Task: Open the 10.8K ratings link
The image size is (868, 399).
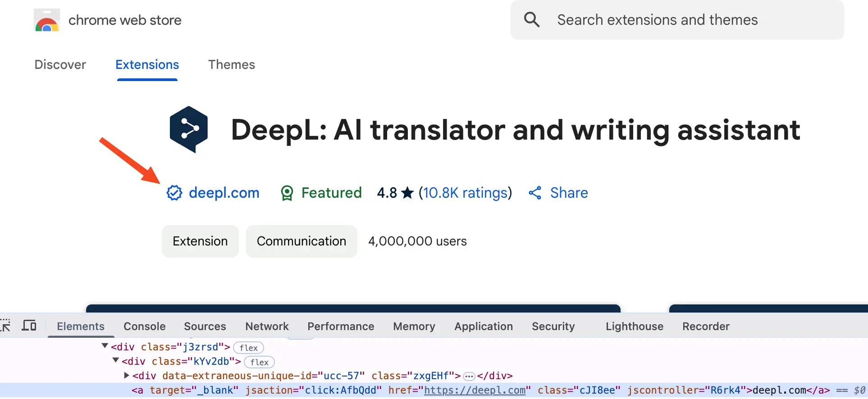Action: pos(466,193)
